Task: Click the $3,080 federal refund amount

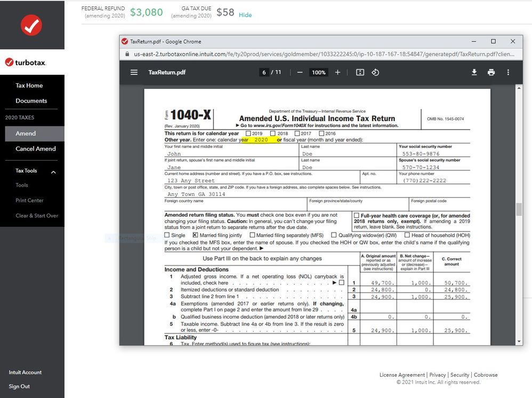Action: tap(147, 12)
